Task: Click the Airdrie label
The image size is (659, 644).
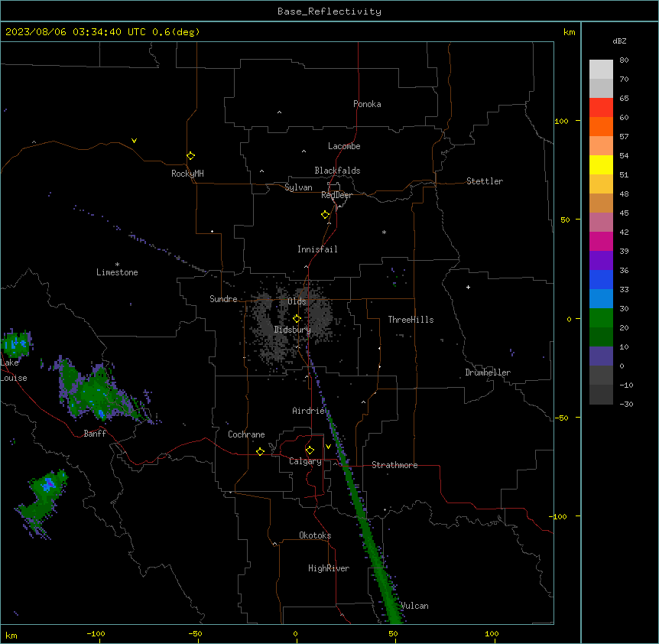Action: (x=309, y=411)
